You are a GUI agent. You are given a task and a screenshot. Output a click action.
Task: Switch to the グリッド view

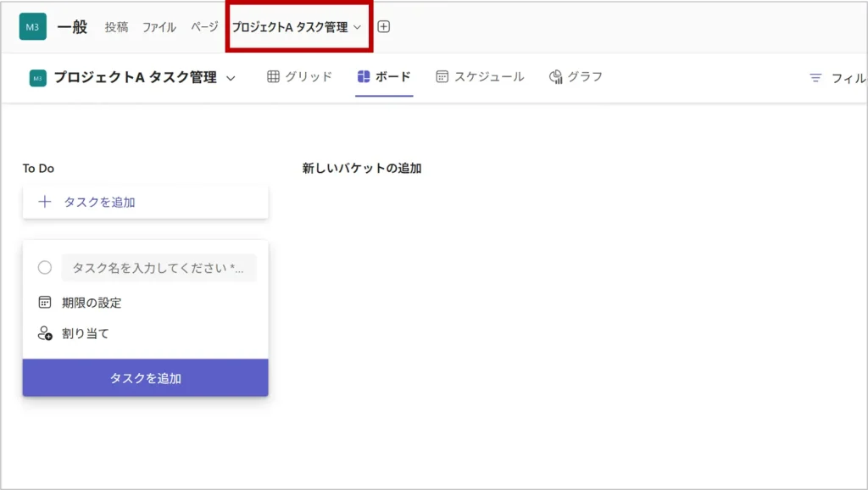(x=299, y=77)
